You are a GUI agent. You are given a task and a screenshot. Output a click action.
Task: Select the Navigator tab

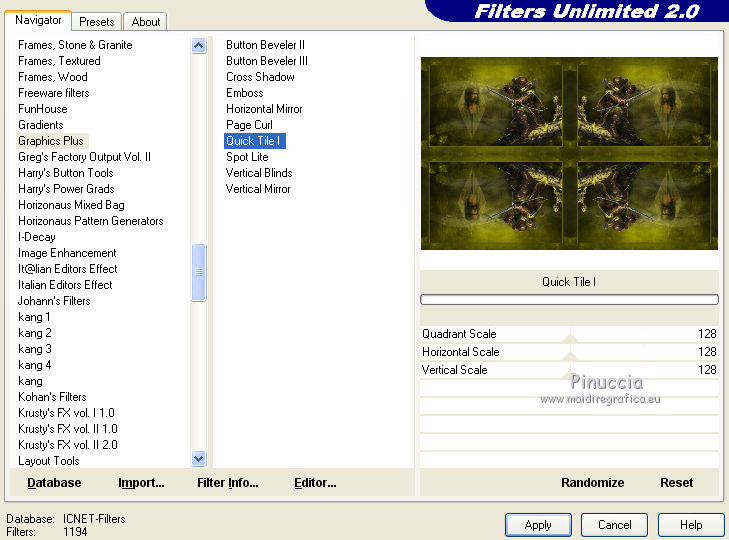(38, 20)
